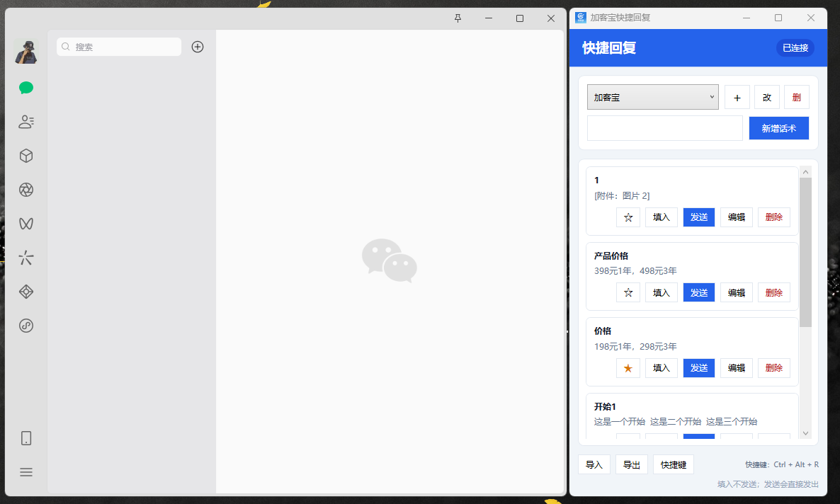
Task: Toggle the favorite star on entry 1
Action: (x=628, y=217)
